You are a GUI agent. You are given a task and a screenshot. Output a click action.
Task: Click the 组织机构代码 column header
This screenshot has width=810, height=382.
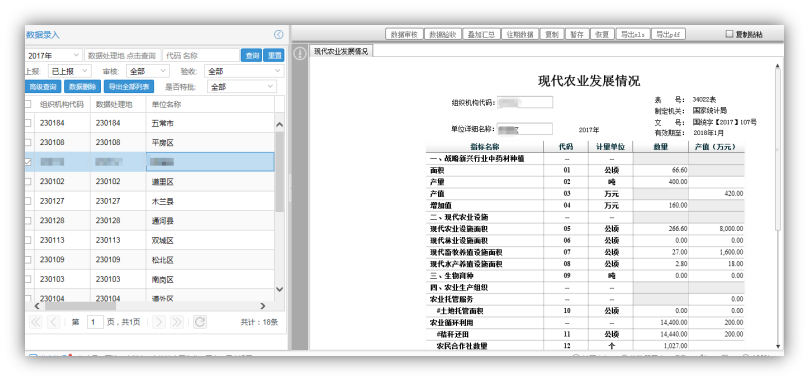pos(62,104)
